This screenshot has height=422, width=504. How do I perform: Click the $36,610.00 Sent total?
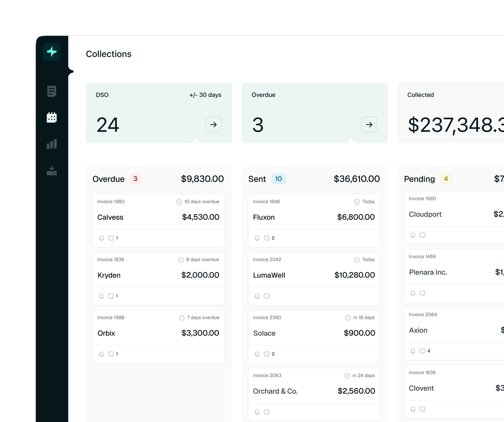coord(357,179)
